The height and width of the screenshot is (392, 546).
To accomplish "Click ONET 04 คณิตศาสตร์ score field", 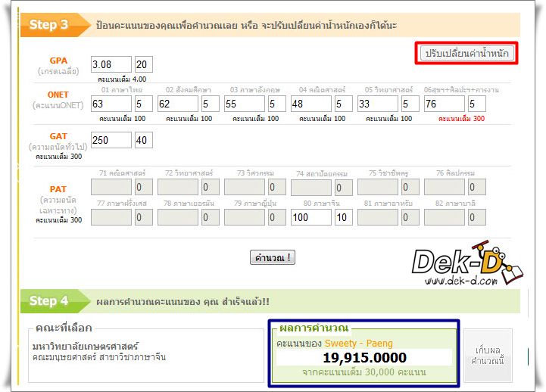I will (310, 104).
